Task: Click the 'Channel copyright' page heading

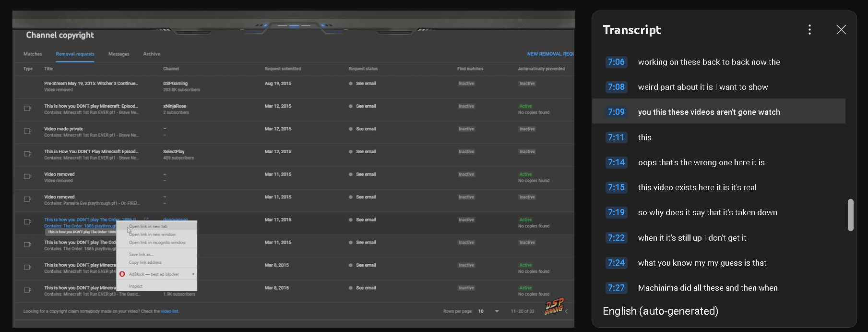Action: pos(60,35)
